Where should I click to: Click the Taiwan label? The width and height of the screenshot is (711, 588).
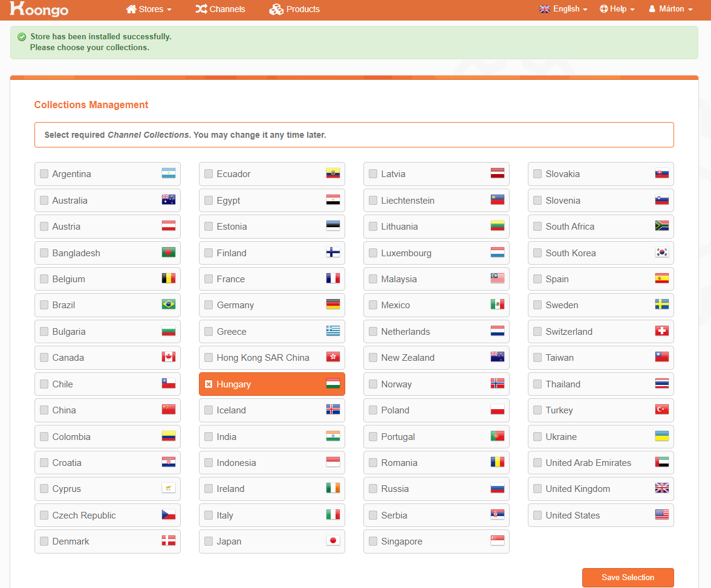click(560, 358)
